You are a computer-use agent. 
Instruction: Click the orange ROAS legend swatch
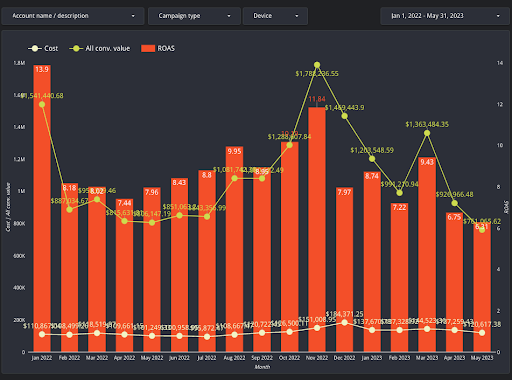click(148, 48)
